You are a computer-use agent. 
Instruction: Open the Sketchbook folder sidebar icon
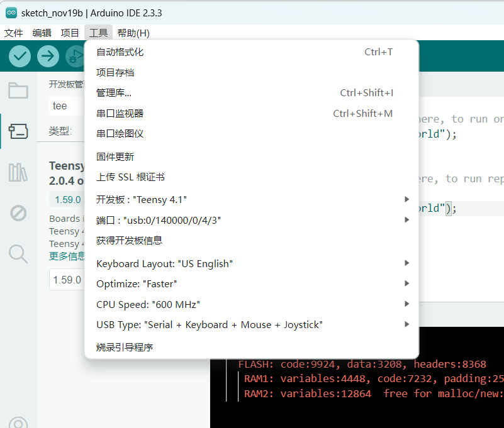[x=18, y=91]
